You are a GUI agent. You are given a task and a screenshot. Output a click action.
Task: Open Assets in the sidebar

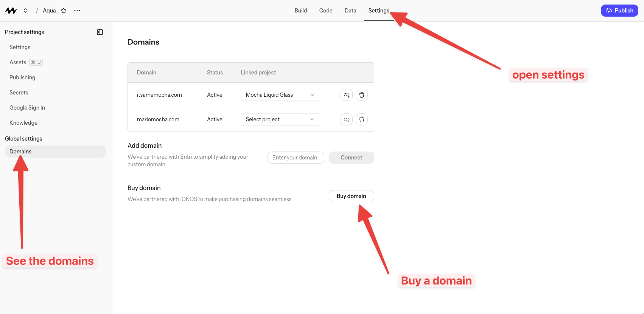(x=18, y=62)
